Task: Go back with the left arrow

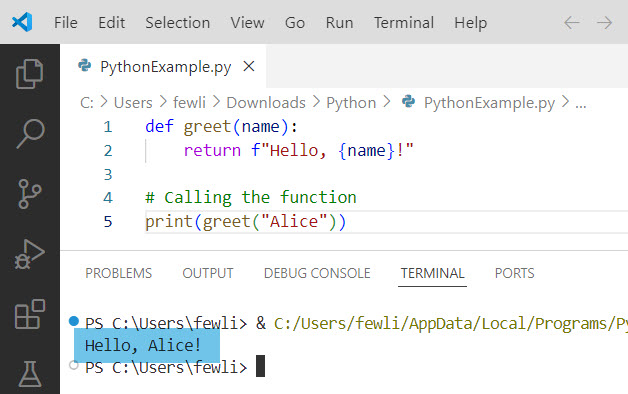Action: pyautogui.click(x=572, y=23)
